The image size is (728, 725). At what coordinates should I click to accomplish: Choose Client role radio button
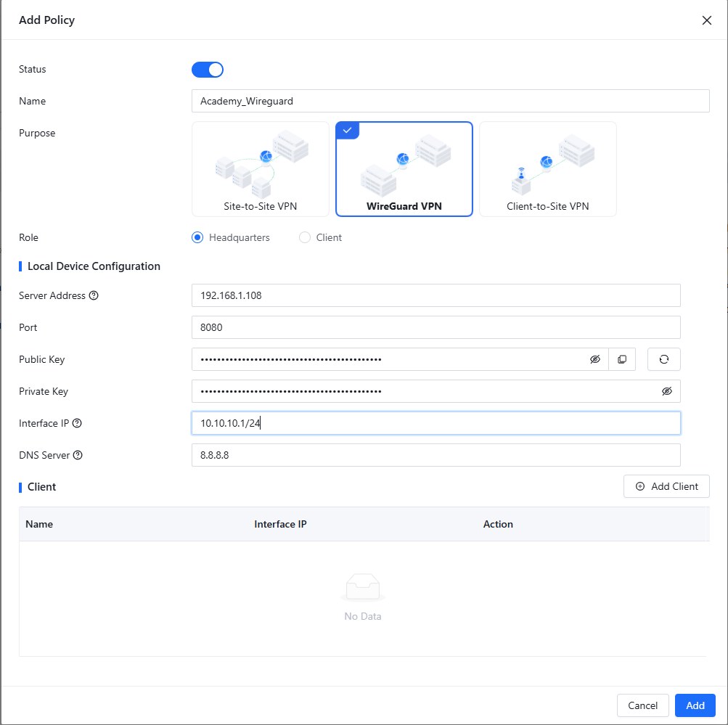pyautogui.click(x=305, y=237)
